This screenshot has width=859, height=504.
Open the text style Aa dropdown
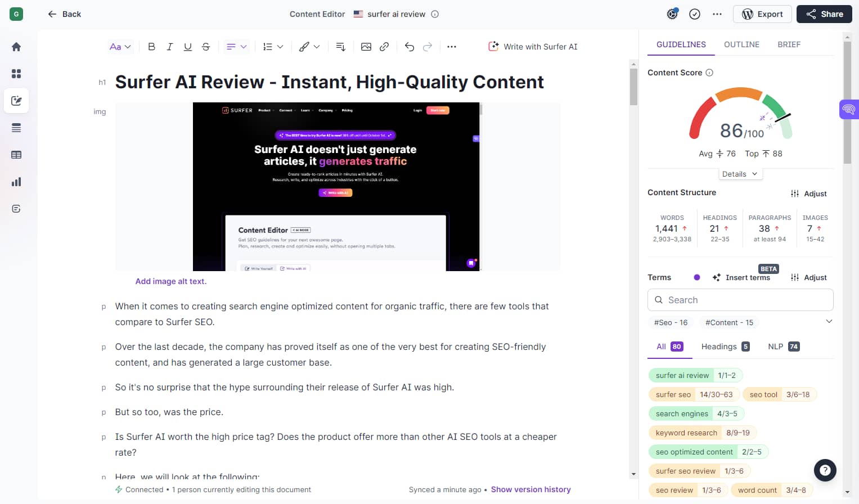(x=120, y=47)
